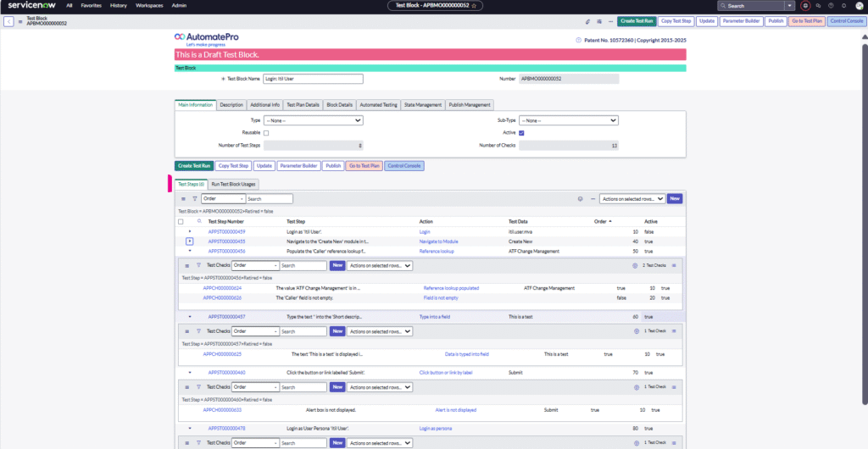Open the Test Steps list hamburger menu
This screenshot has width=868, height=449.
(183, 198)
